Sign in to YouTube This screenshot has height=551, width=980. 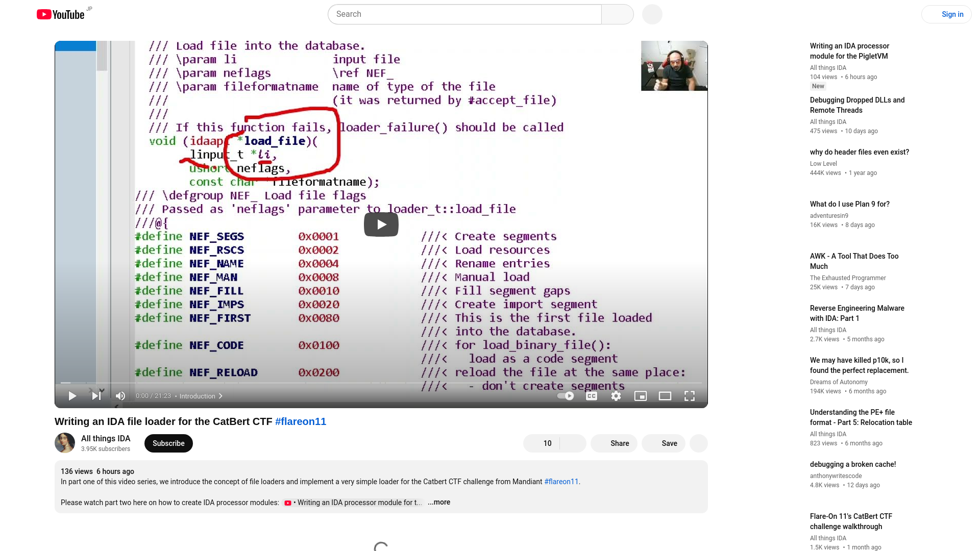click(946, 14)
